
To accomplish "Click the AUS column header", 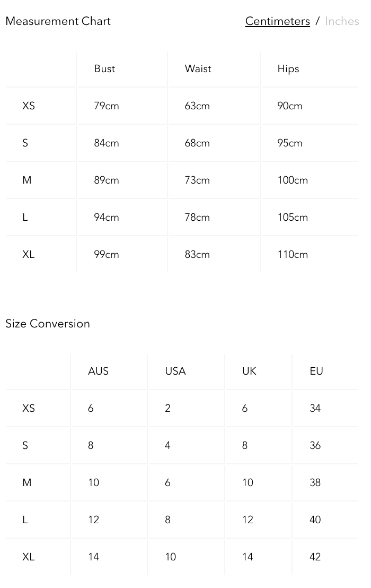I will tap(98, 371).
